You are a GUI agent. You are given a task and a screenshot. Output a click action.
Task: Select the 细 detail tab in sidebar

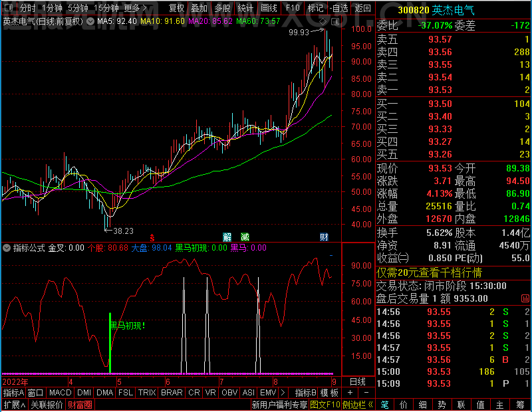pos(422,405)
